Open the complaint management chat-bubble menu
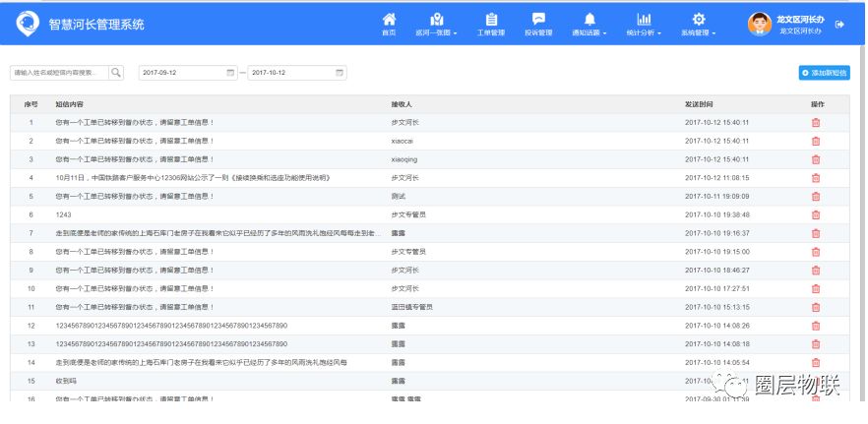868x424 pixels. [538, 25]
